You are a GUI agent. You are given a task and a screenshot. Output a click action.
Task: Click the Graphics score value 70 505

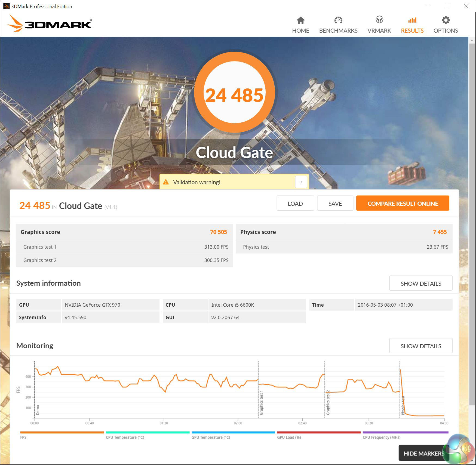click(x=219, y=232)
